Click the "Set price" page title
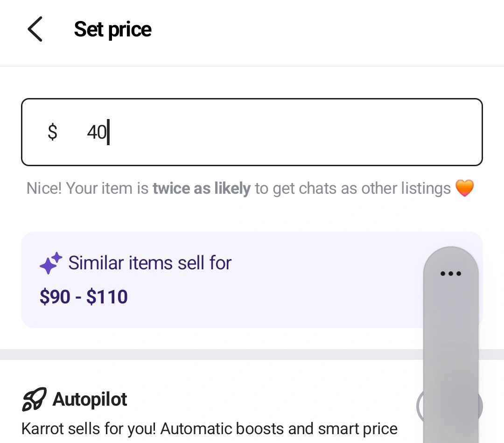504x443 pixels. coord(112,29)
